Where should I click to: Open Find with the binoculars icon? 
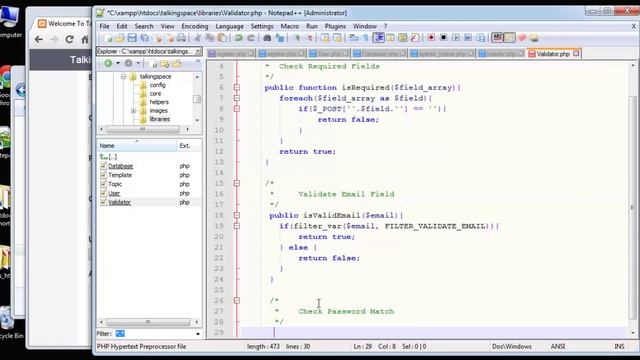(267, 38)
